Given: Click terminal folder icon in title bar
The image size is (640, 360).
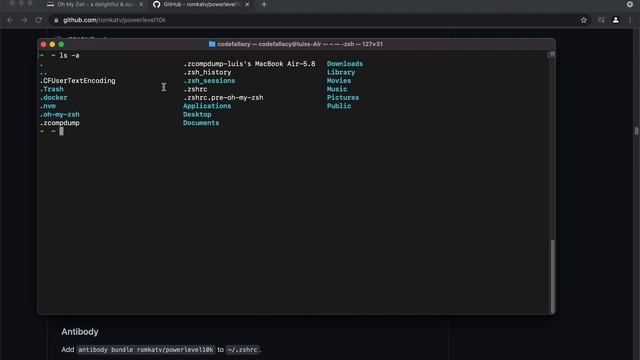Looking at the screenshot, I should pyautogui.click(x=212, y=44).
